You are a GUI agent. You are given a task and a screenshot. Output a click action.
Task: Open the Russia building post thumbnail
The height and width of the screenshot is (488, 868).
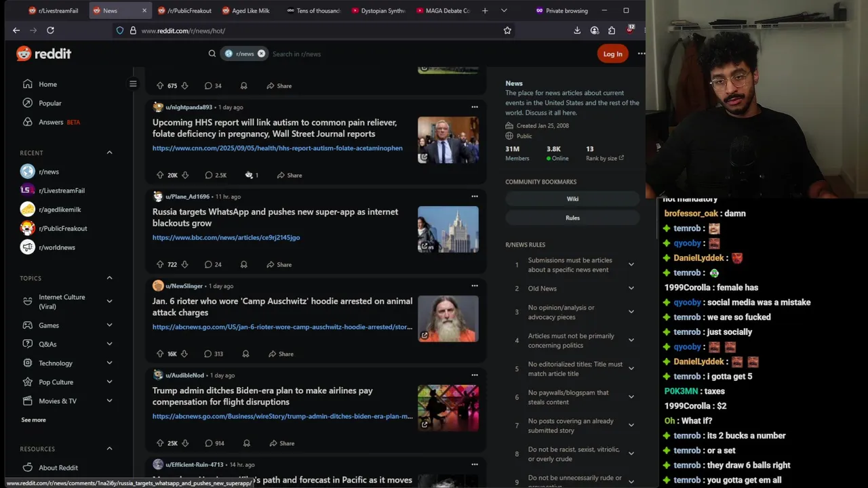click(x=448, y=229)
